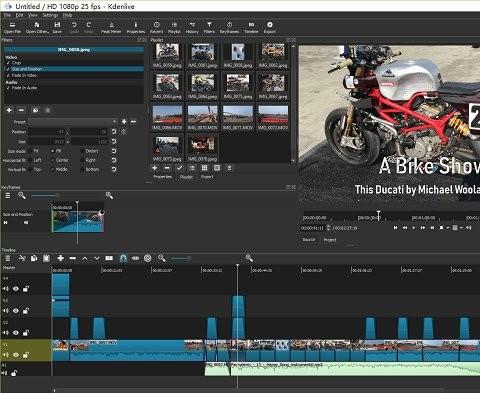
Task: Click the Save toolbar icon
Action: 57,27
